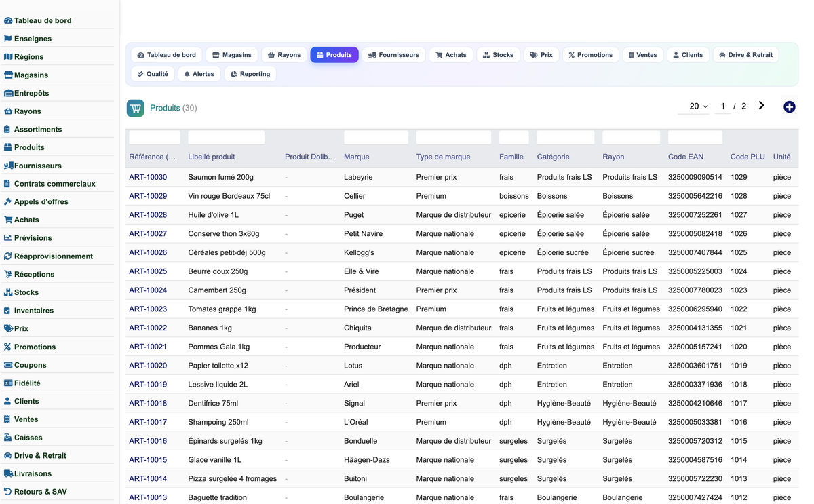Open Réceptions in the sidebar
The image size is (814, 504).
[x=29, y=274]
